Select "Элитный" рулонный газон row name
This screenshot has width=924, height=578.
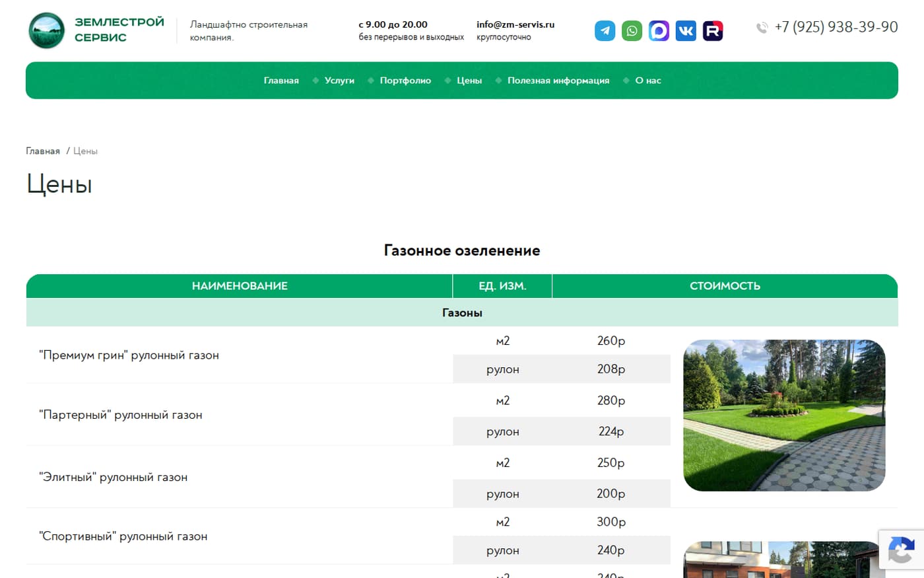click(x=114, y=478)
